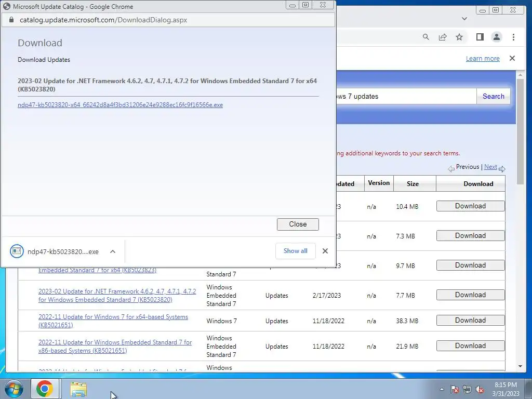Click the lock icon in the popup address bar
The height and width of the screenshot is (399, 532).
click(11, 20)
